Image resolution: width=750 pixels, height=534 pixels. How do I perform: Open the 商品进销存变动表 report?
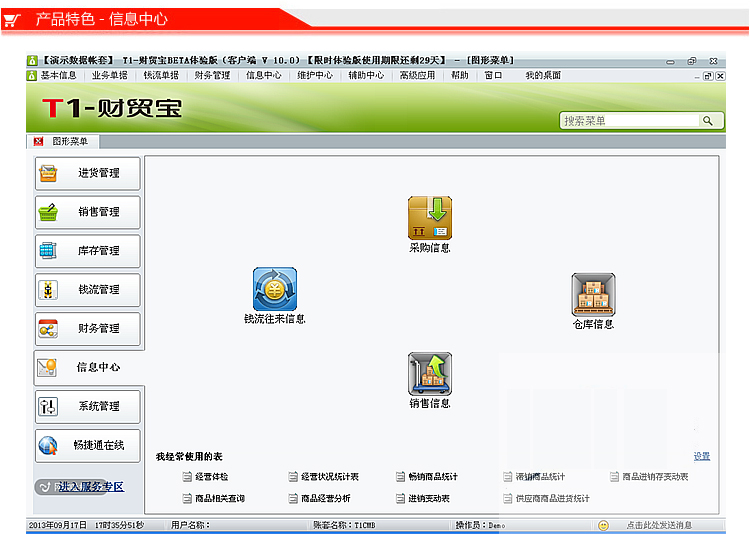[x=655, y=477]
